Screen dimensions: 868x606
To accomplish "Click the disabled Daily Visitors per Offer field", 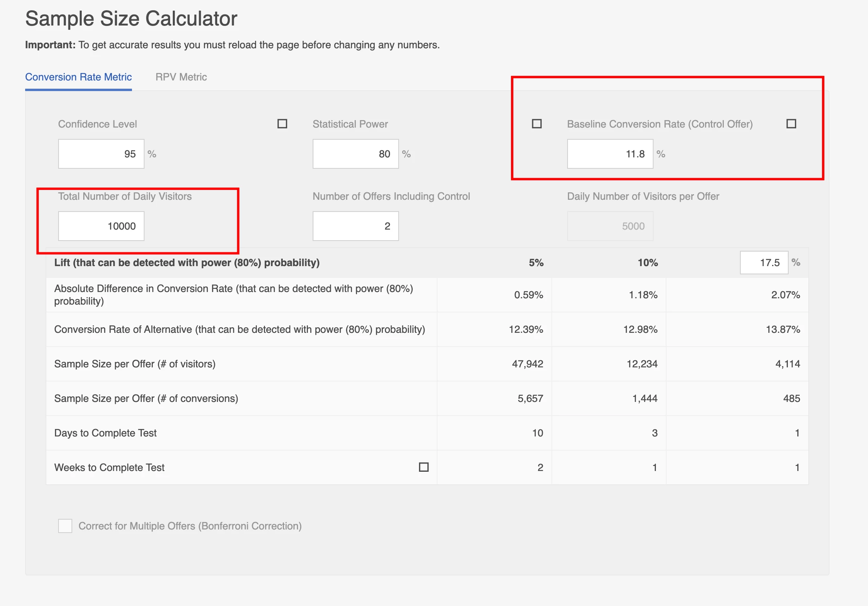I will [x=610, y=226].
